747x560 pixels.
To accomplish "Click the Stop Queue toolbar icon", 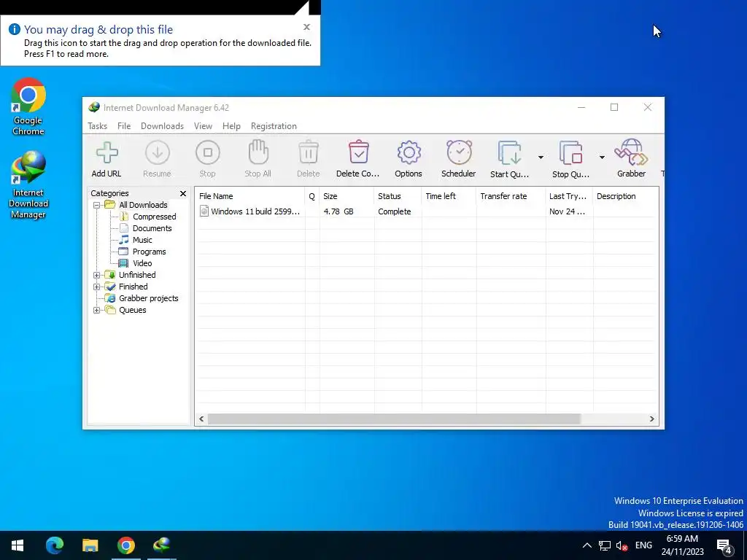I will pyautogui.click(x=570, y=153).
